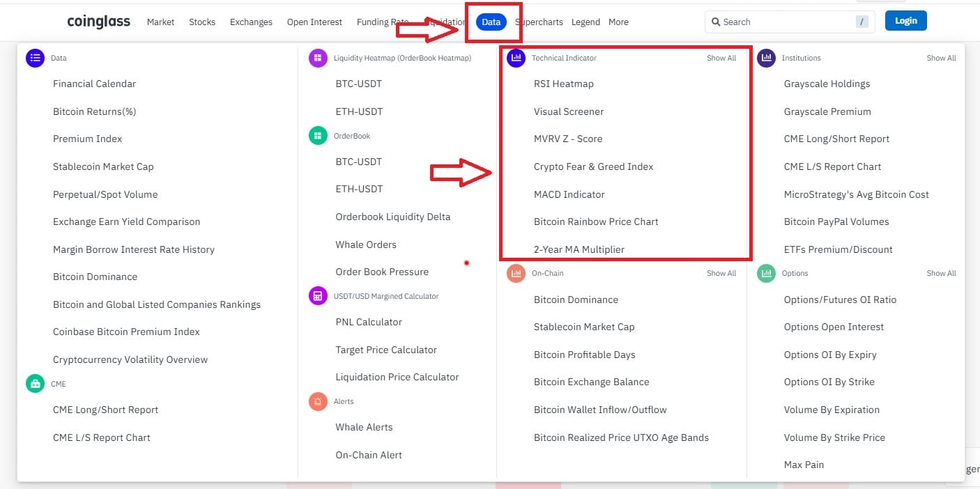Show all Institutions items
The width and height of the screenshot is (980, 489).
click(x=941, y=58)
